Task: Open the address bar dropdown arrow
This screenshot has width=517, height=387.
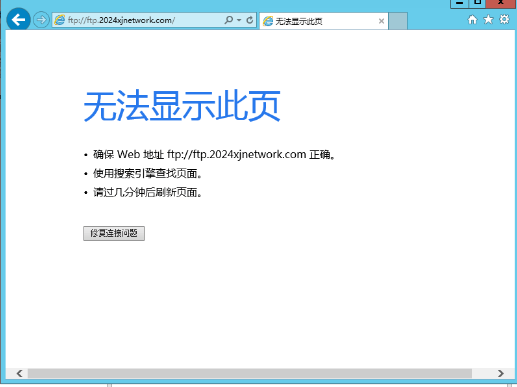Action: click(239, 20)
